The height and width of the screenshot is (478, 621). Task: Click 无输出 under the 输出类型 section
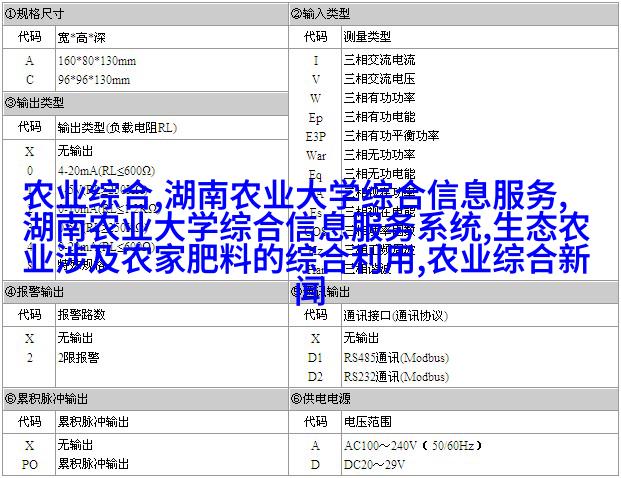point(75,151)
